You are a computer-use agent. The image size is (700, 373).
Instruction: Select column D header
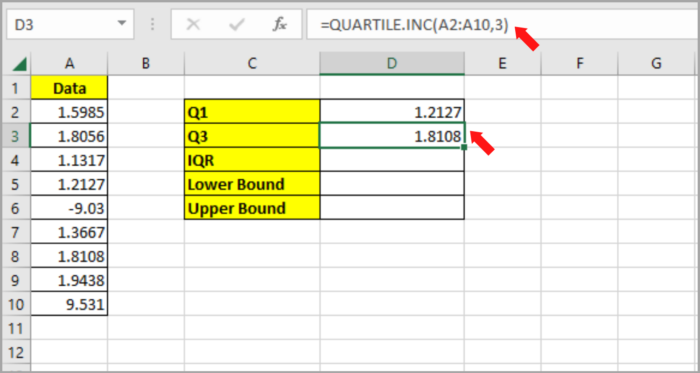click(x=392, y=64)
